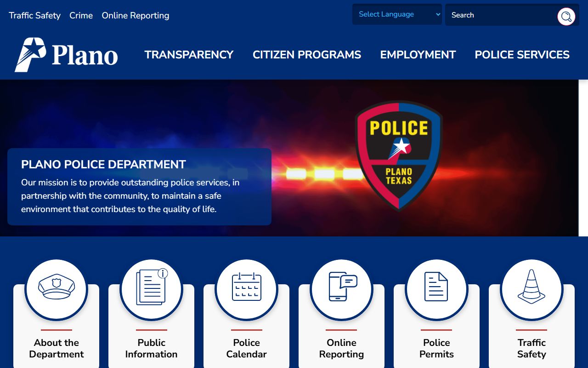Viewport: 588px width, 368px height.
Task: Go to the Traffic Safety top link
Action: coord(35,16)
